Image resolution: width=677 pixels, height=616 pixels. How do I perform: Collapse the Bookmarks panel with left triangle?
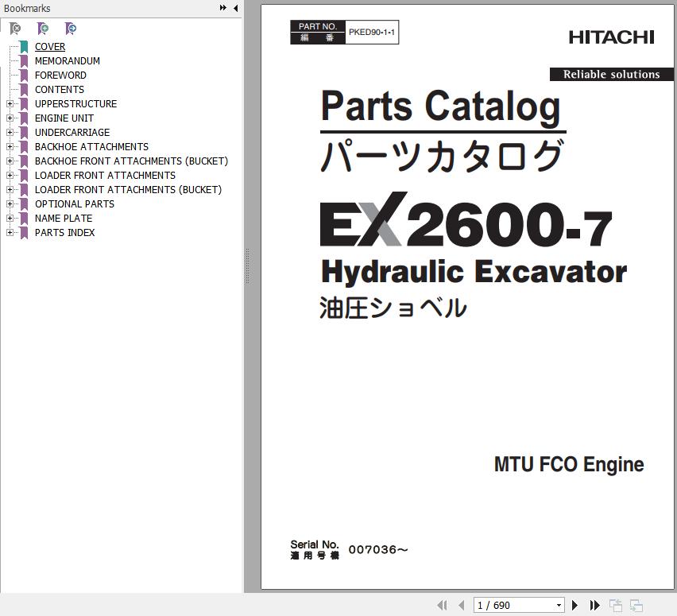tap(236, 8)
